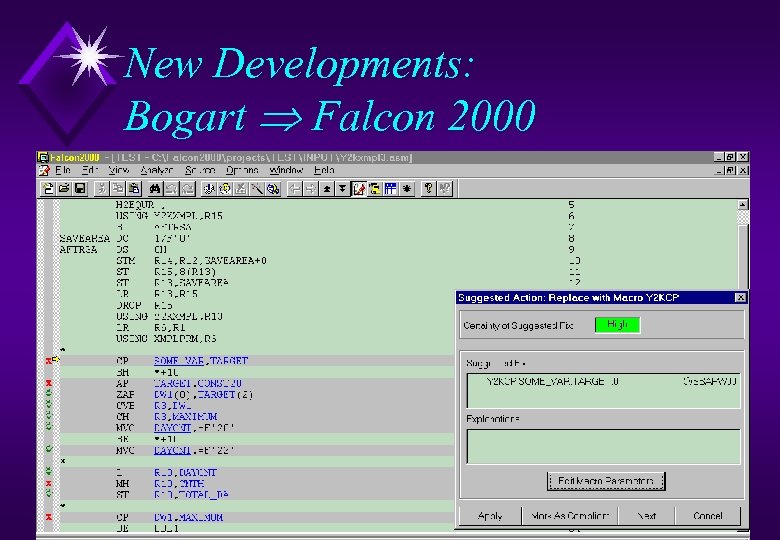Open the View menu
Screen dimensions: 780x540
[119, 170]
